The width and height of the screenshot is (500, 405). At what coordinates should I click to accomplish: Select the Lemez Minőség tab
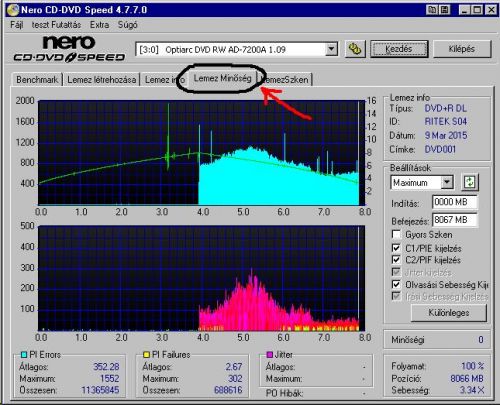pos(222,78)
